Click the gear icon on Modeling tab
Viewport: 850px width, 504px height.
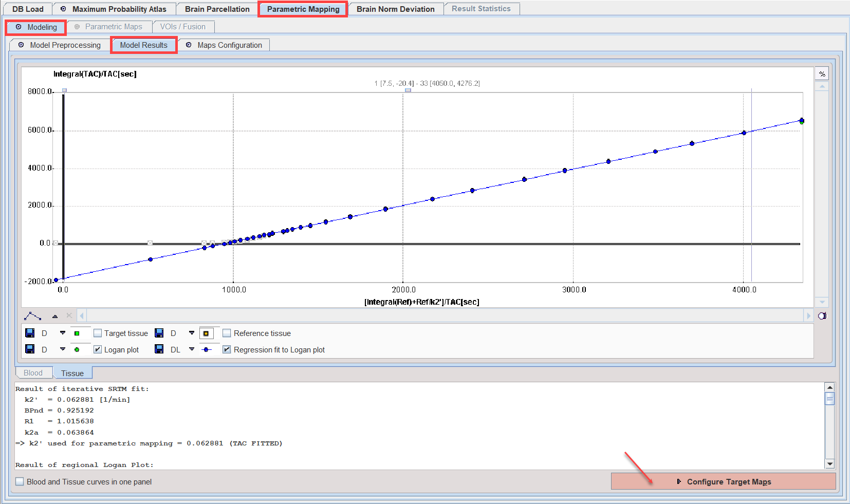click(19, 27)
